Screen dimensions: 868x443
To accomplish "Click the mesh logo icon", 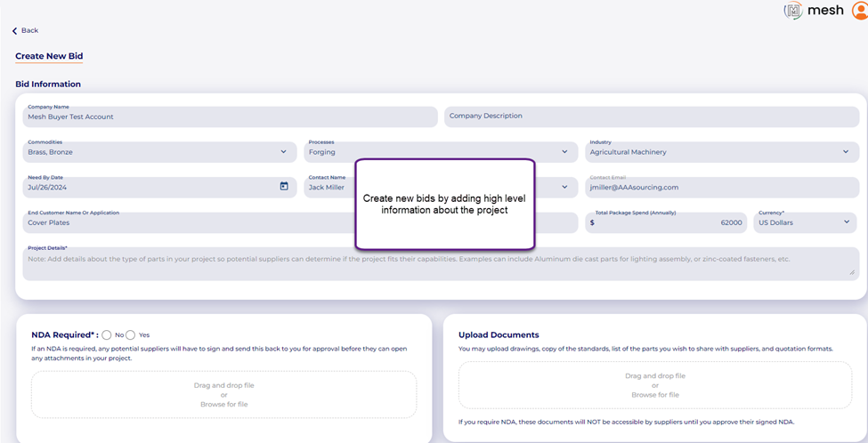I will pos(792,11).
